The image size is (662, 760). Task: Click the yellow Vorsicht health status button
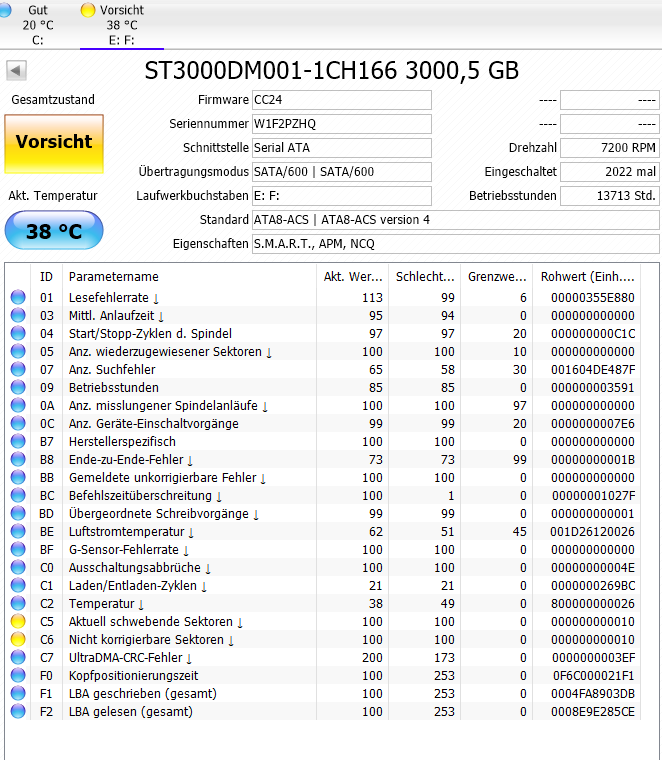coord(54,143)
